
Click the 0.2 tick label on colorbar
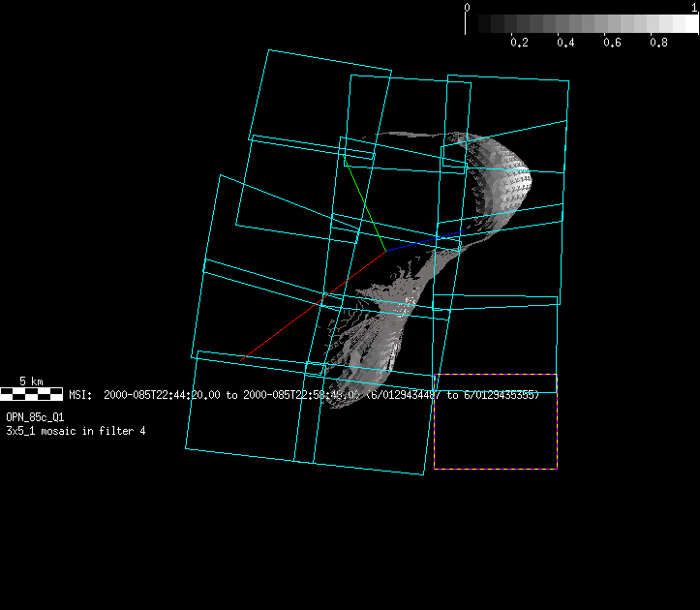point(519,43)
